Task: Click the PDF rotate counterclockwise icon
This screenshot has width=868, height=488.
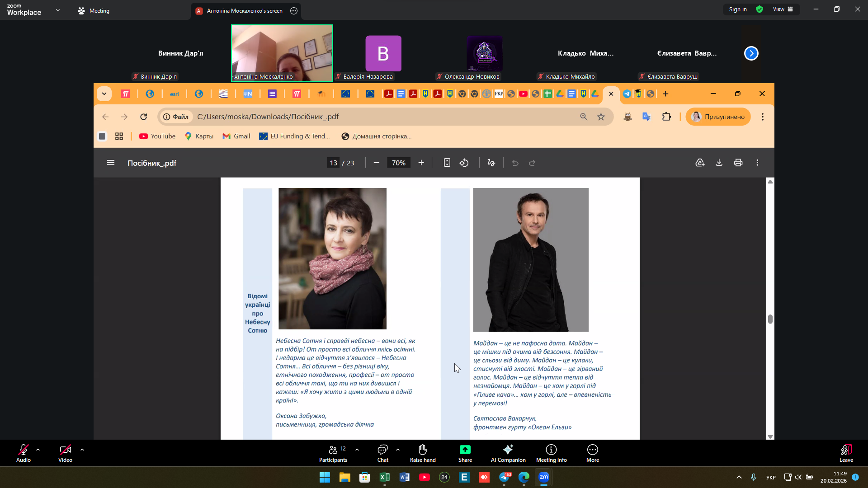Action: [464, 163]
